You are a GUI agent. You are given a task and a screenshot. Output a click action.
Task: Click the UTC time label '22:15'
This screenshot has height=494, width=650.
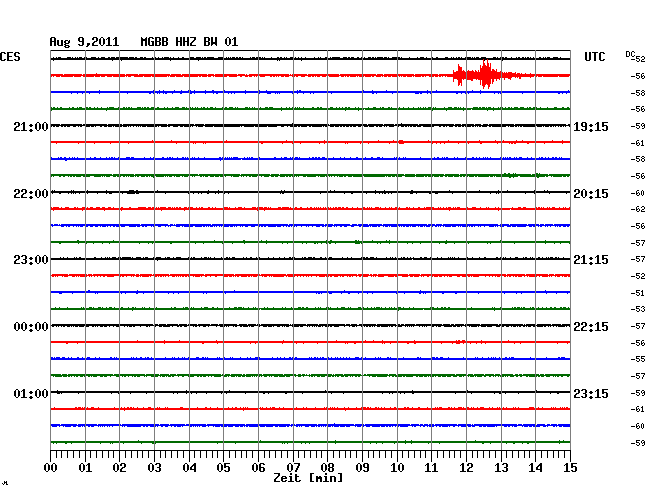click(591, 327)
